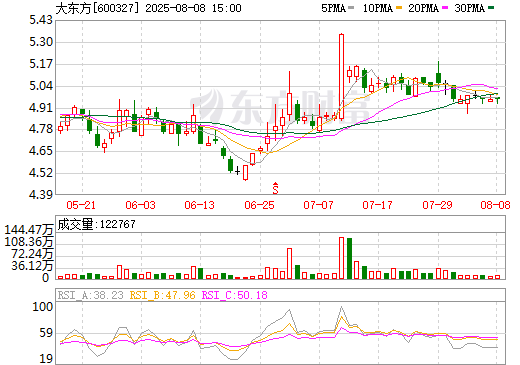Click the 07-17 date axis label
Image resolution: width=520 pixels, height=365 pixels.
[378, 205]
